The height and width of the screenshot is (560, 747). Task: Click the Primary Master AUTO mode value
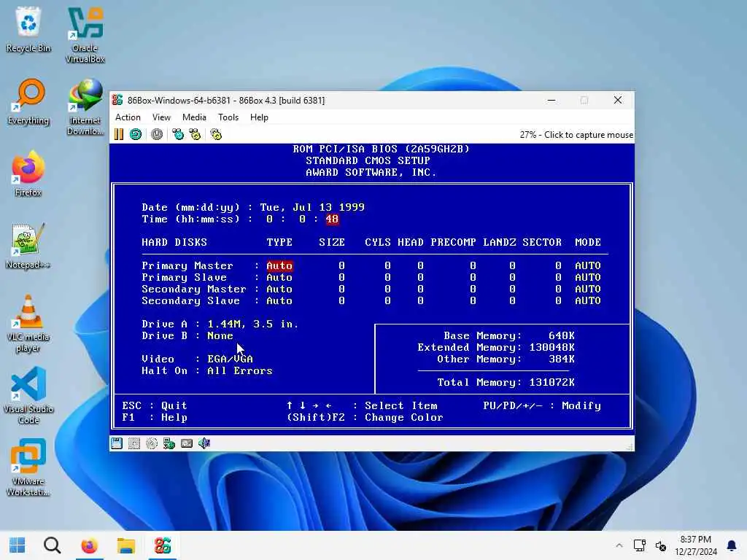click(x=588, y=265)
